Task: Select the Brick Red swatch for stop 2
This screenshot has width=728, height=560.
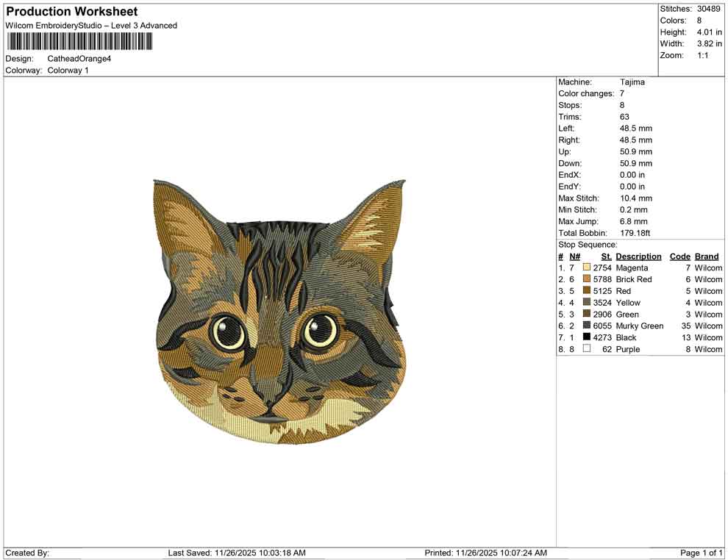Action: click(x=587, y=279)
